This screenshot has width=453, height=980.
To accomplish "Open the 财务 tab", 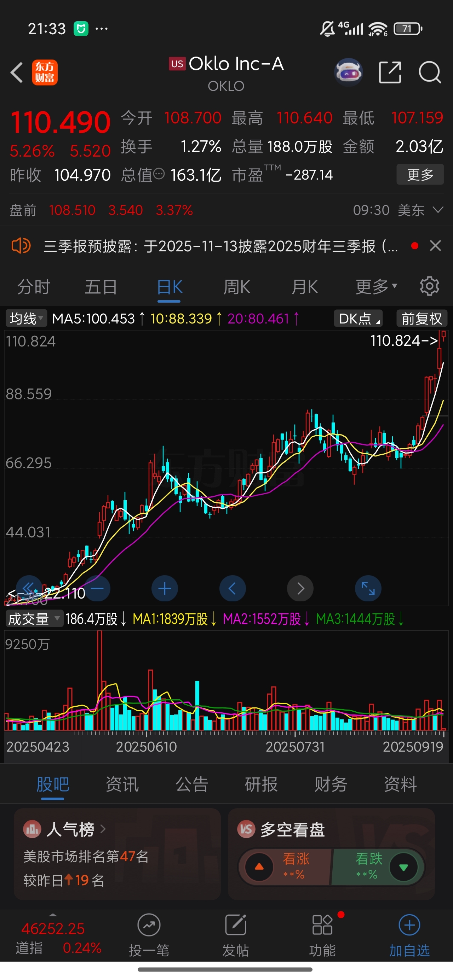I will tap(331, 784).
